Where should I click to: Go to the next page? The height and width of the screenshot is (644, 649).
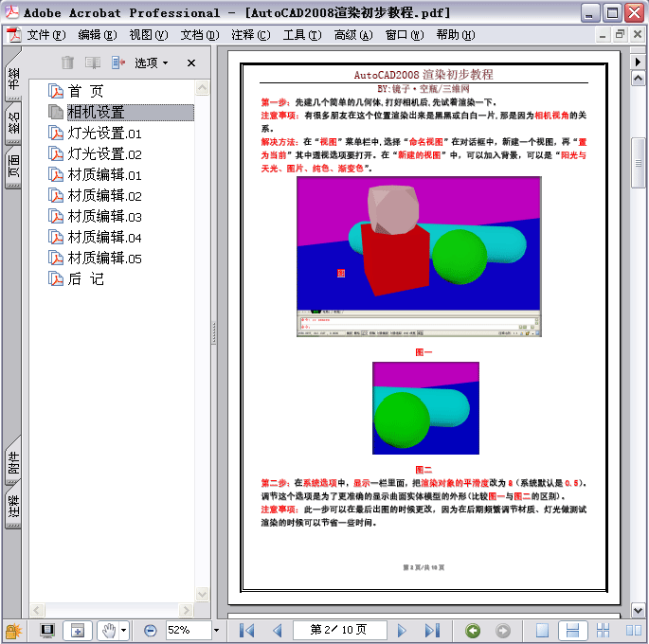[x=401, y=631]
